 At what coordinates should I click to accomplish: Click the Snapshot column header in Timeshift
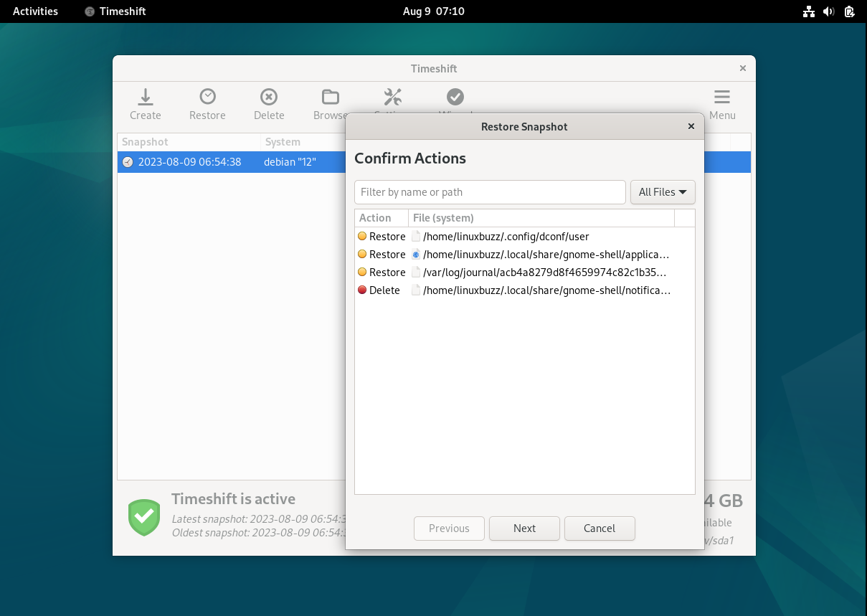[189, 142]
